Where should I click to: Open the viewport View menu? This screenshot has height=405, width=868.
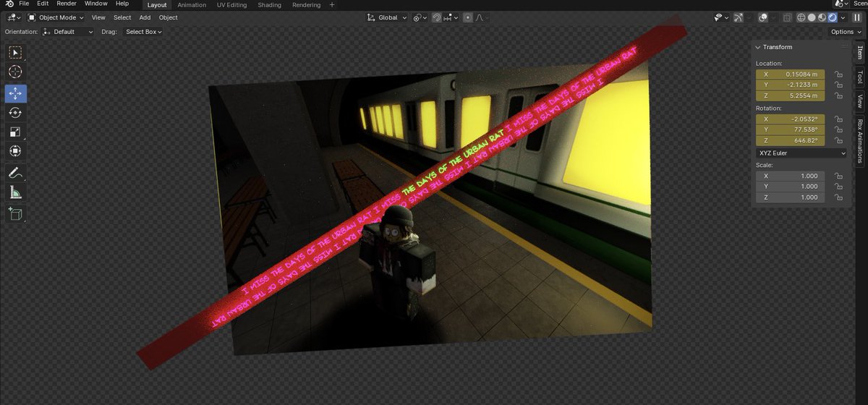(x=98, y=17)
